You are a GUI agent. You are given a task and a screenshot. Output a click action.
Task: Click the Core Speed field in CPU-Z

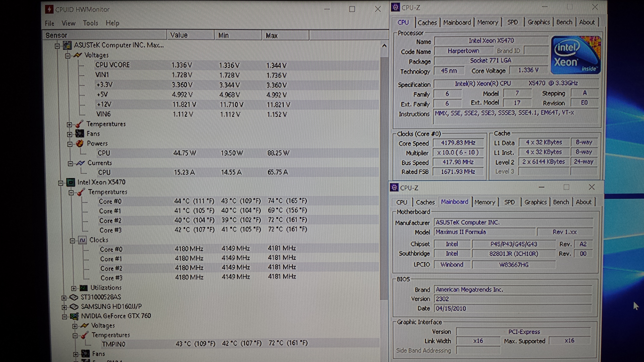pyautogui.click(x=458, y=143)
